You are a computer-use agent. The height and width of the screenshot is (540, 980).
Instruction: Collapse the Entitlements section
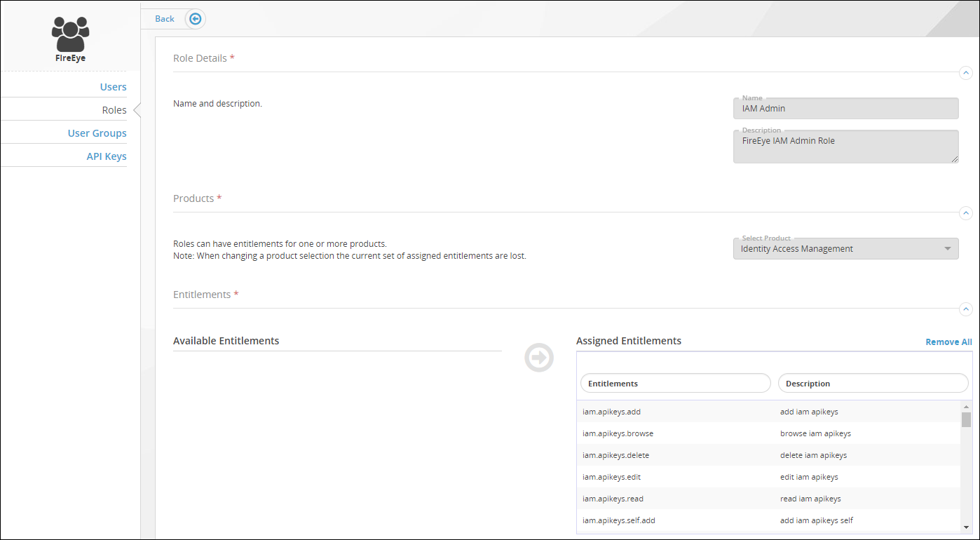tap(966, 309)
